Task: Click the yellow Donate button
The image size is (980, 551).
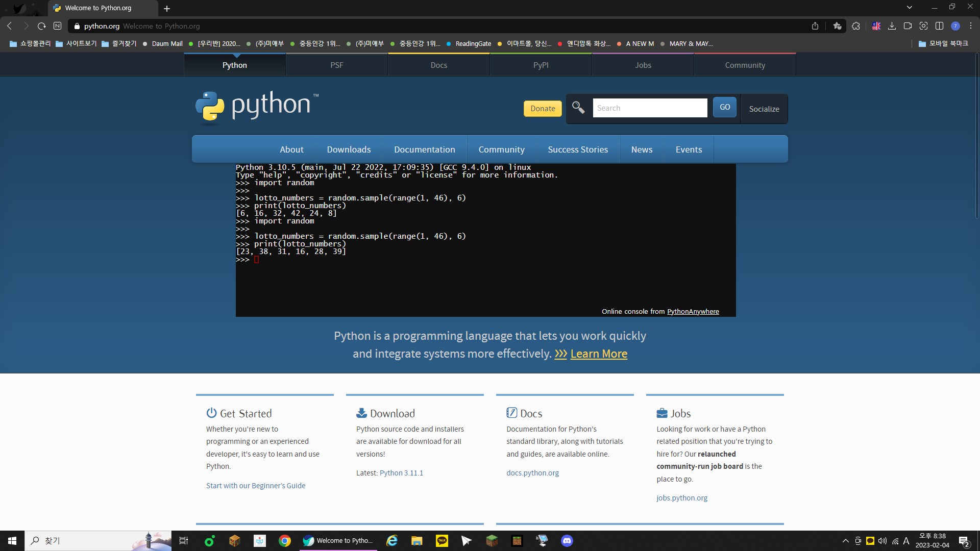Action: (x=543, y=108)
